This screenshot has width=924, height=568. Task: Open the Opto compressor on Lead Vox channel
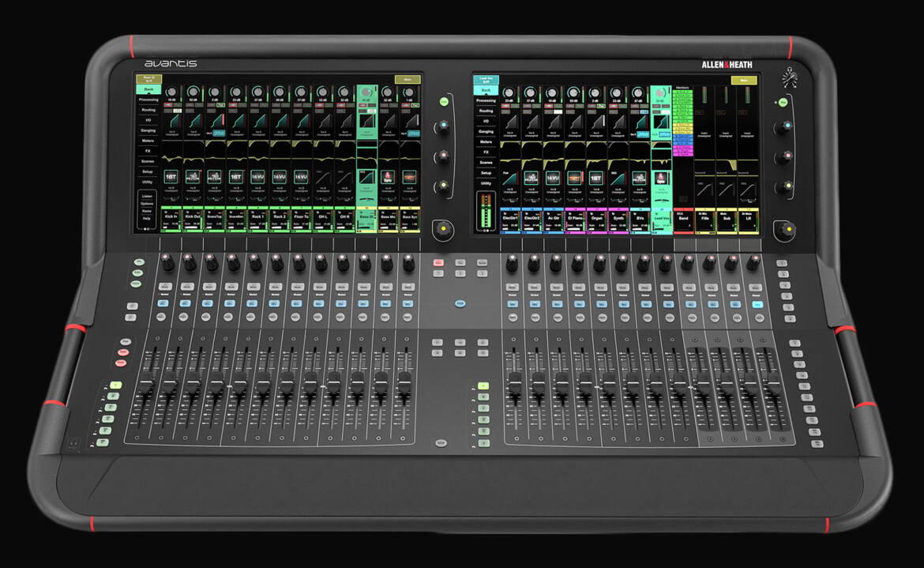tap(660, 178)
